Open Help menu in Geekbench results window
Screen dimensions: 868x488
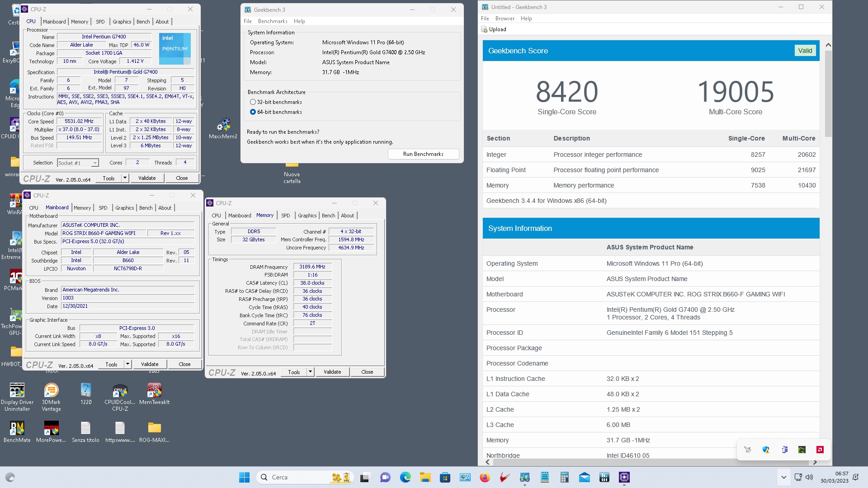(526, 19)
